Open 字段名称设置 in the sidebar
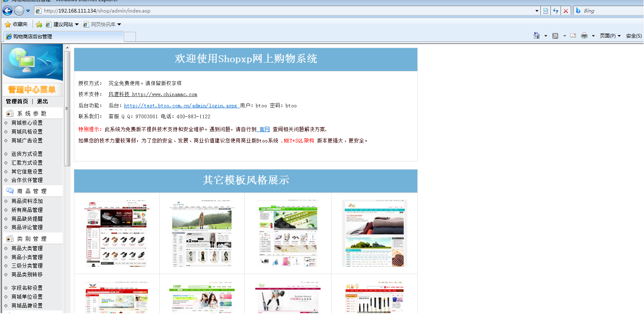Image resolution: width=644 pixels, height=314 pixels. [x=27, y=288]
